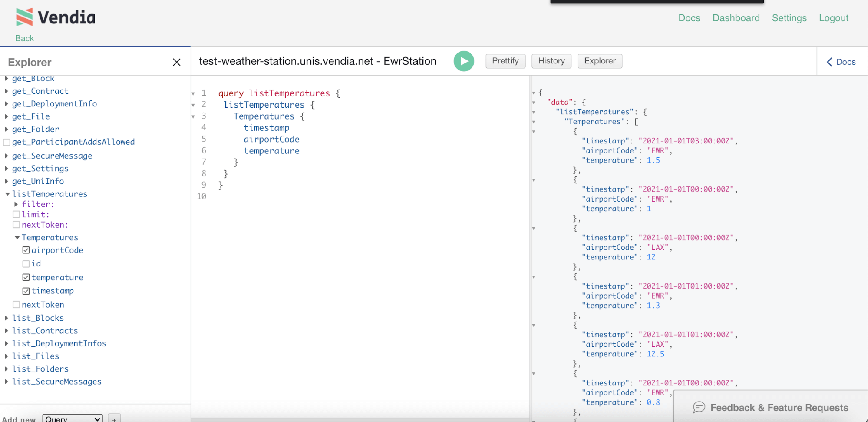Click Logout in top navigation

pyautogui.click(x=833, y=18)
